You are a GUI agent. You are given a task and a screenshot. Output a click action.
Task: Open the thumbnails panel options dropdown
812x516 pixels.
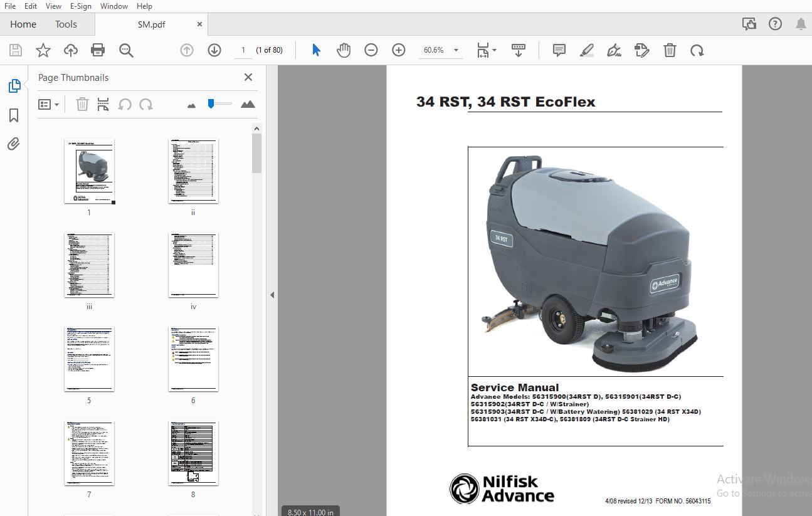(49, 105)
